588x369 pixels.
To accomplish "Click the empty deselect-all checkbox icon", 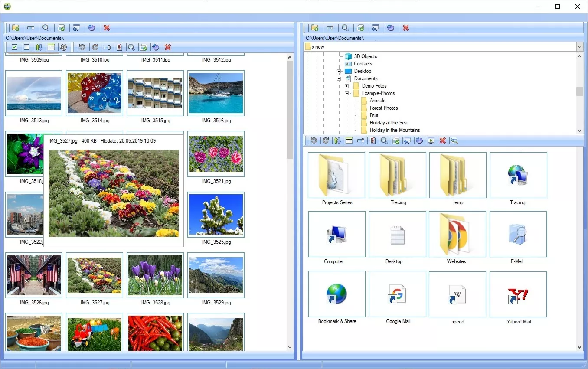I will pyautogui.click(x=26, y=47).
